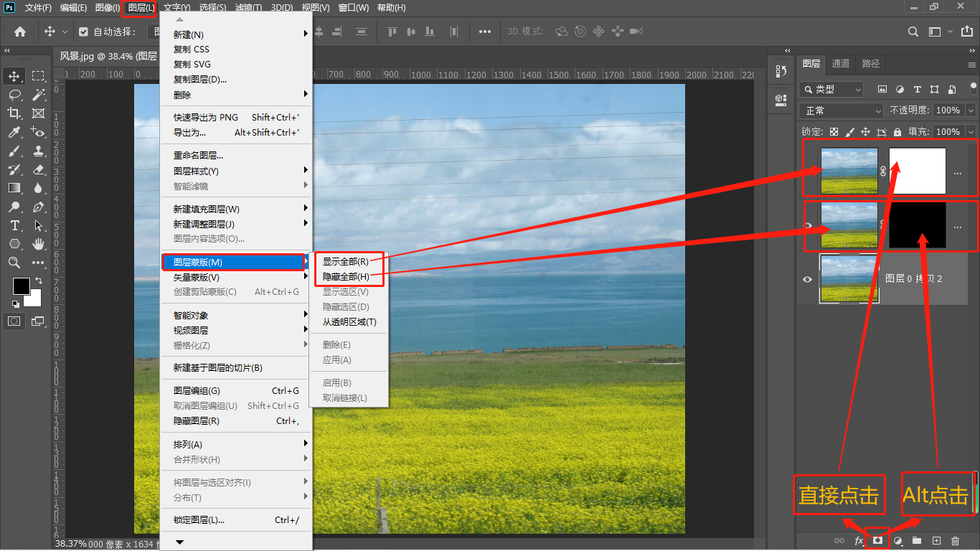This screenshot has height=551, width=980.
Task: Select the Crop tool in the toolbox
Action: pyautogui.click(x=14, y=113)
